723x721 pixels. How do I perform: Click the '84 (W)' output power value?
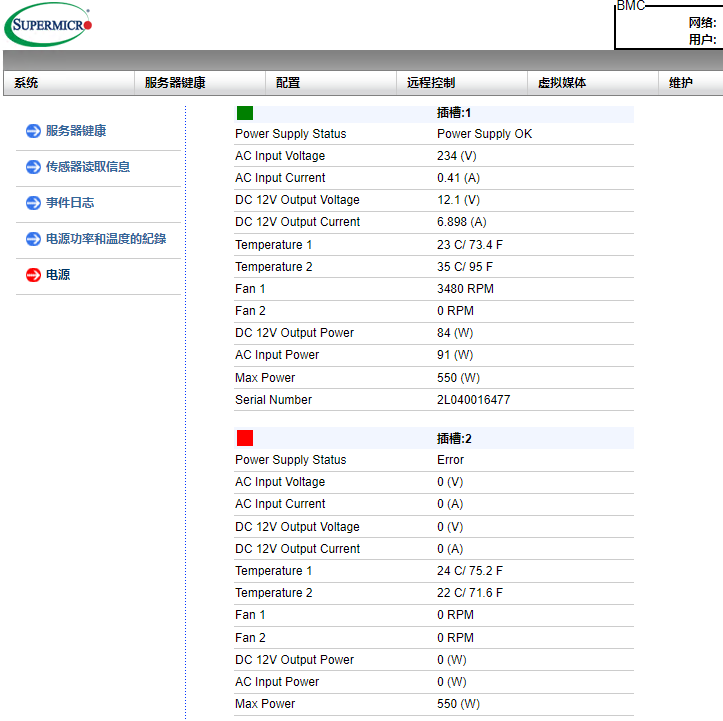click(456, 333)
